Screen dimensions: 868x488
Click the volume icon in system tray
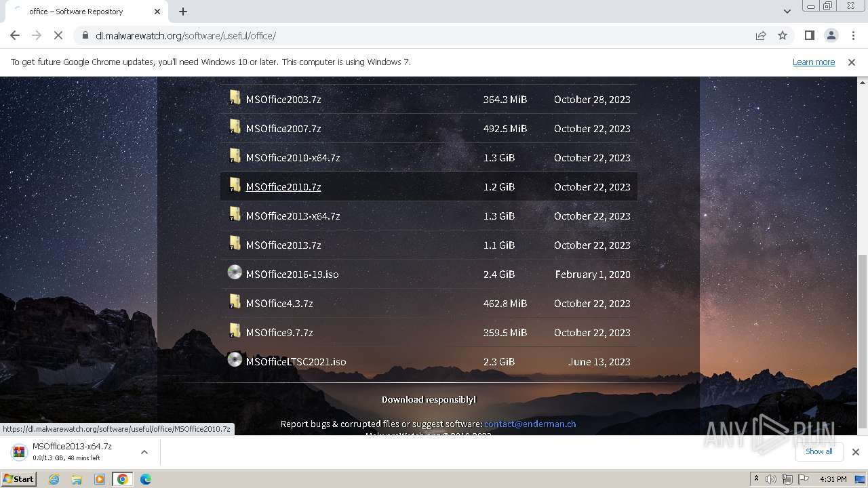(771, 479)
